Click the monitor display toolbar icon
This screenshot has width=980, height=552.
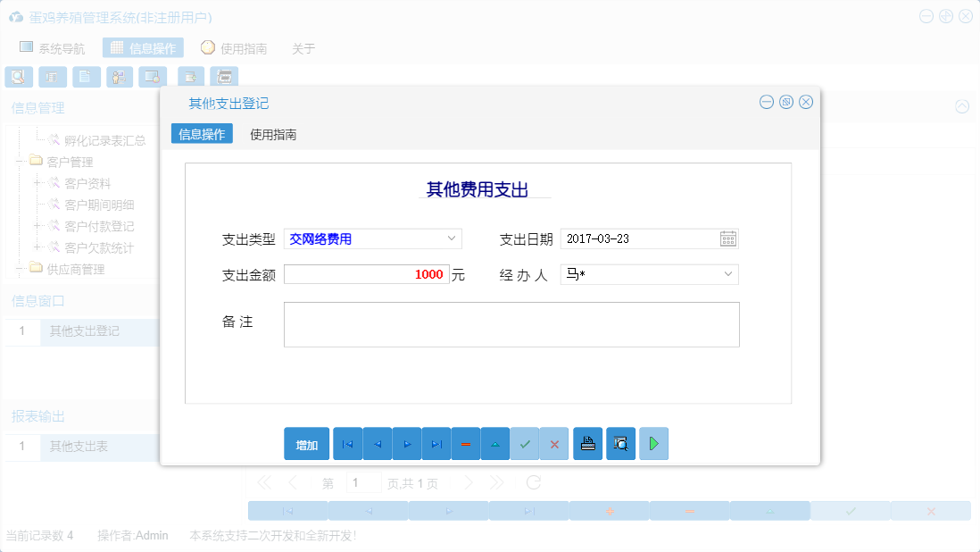click(153, 77)
